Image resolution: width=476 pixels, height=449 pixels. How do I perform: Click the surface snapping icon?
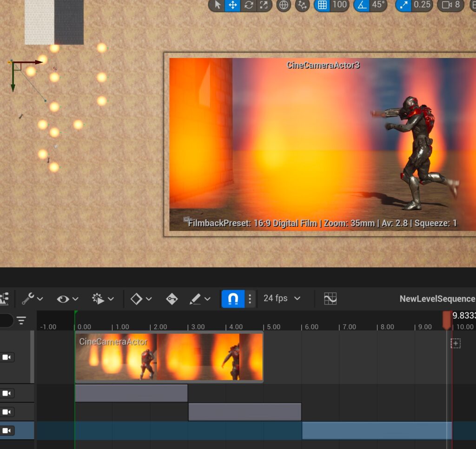[302, 5]
